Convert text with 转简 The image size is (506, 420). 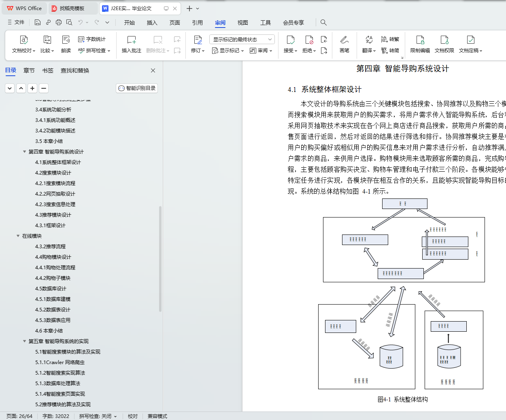tap(390, 51)
